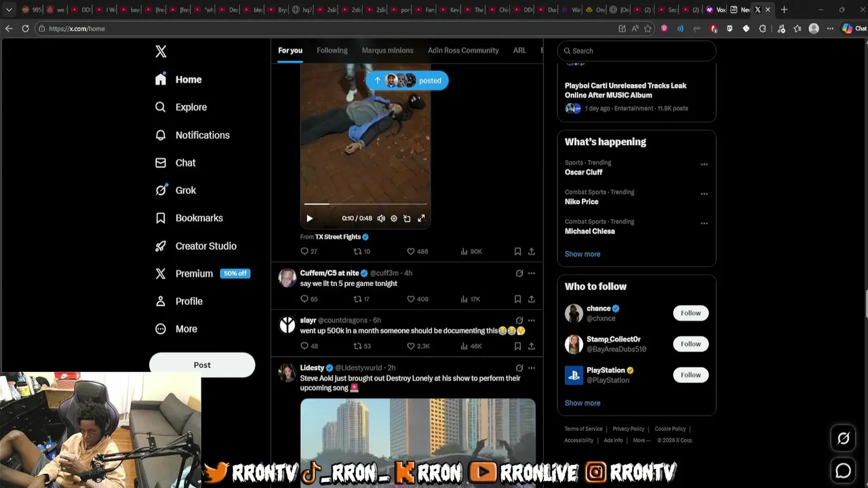Click Grok icon on Lidesty post
The height and width of the screenshot is (488, 868).
point(519,368)
